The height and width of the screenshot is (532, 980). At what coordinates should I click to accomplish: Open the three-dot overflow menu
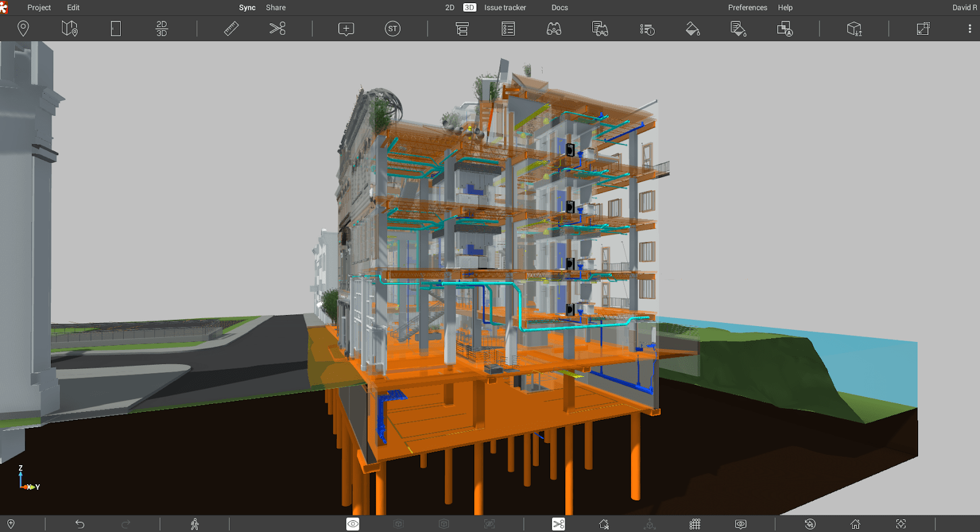(x=970, y=29)
